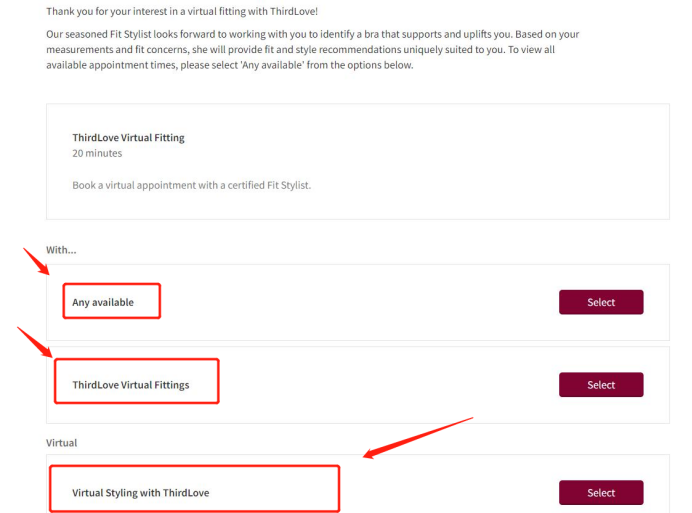Click Select button for Any available
Image resolution: width=692 pixels, height=513 pixels.
coord(601,302)
